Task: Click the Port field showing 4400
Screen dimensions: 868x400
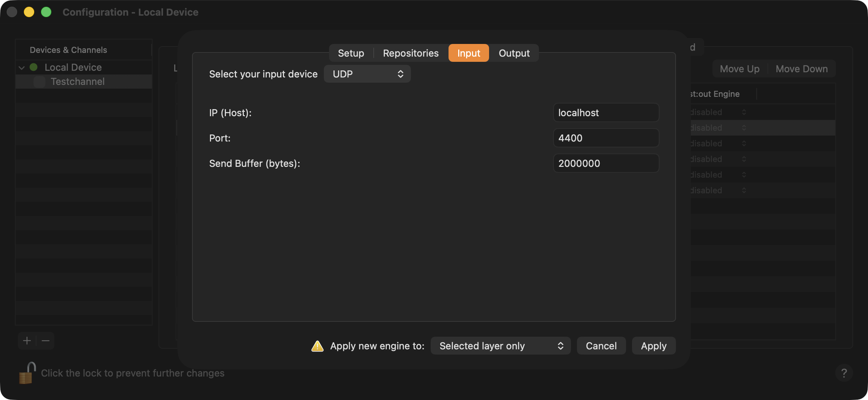Action: [x=606, y=138]
